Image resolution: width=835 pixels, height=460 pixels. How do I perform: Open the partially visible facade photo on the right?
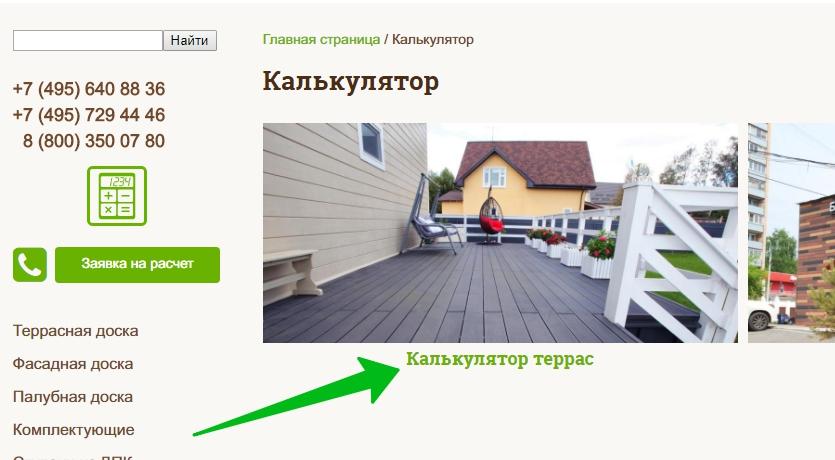791,233
